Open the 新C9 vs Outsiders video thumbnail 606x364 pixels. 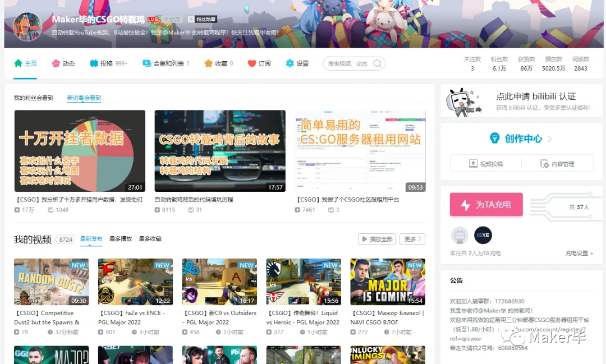tap(219, 282)
